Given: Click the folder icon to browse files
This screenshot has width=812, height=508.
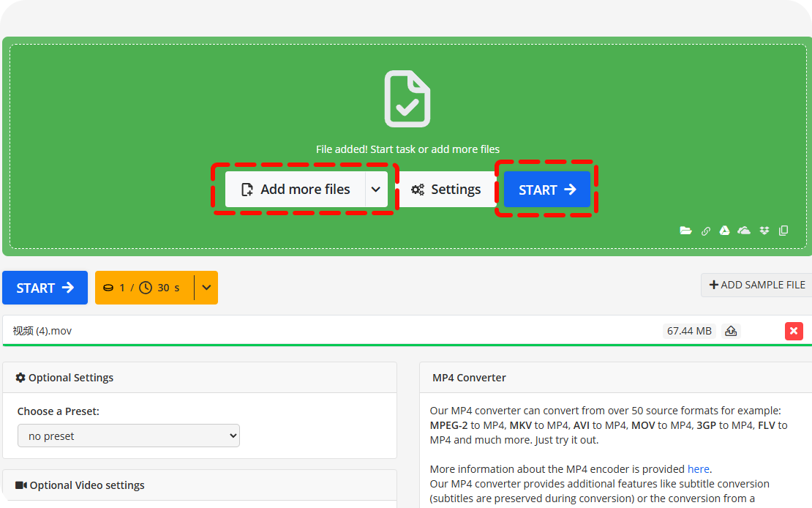Looking at the screenshot, I should tap(685, 231).
